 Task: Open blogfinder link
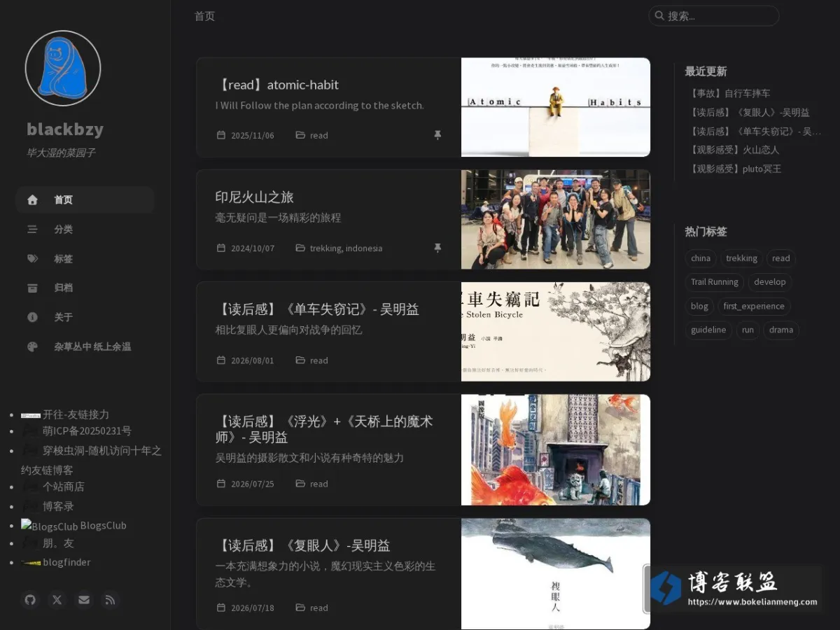[x=66, y=562]
